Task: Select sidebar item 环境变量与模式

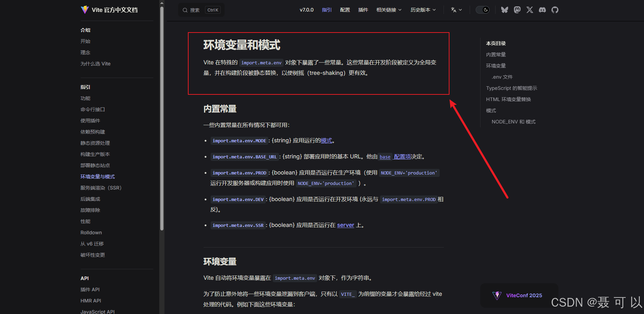Action: pos(97,177)
